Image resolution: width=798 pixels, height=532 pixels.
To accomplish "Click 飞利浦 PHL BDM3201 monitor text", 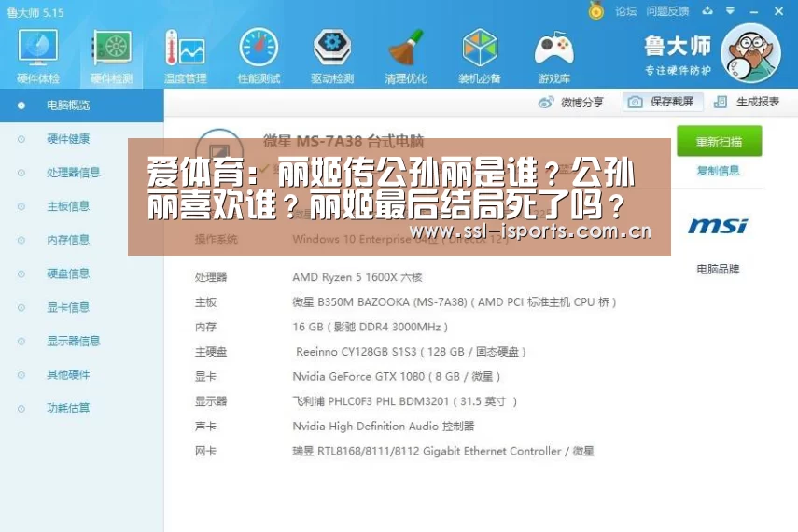I will [404, 401].
